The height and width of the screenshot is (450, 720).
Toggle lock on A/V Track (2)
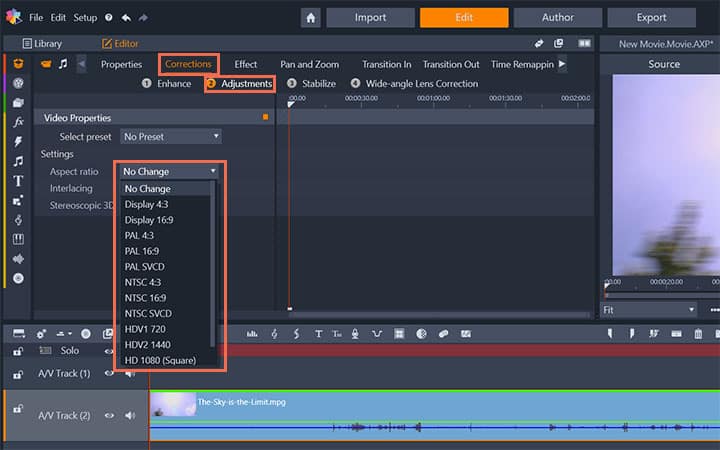click(x=18, y=408)
